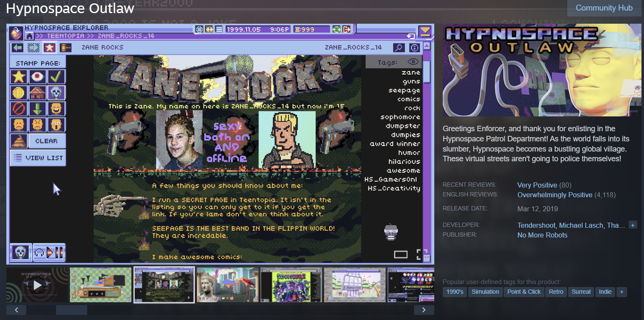
Task: Select the Retro tag
Action: [556, 292]
